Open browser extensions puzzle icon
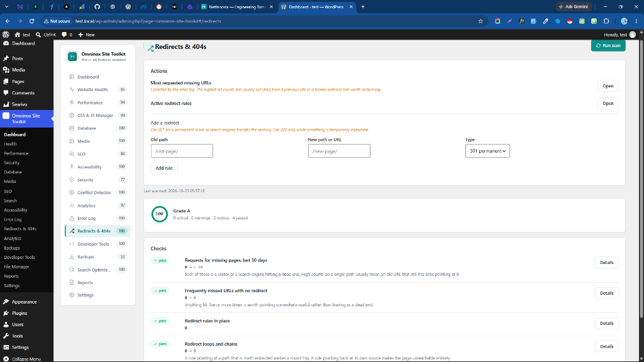 click(606, 21)
